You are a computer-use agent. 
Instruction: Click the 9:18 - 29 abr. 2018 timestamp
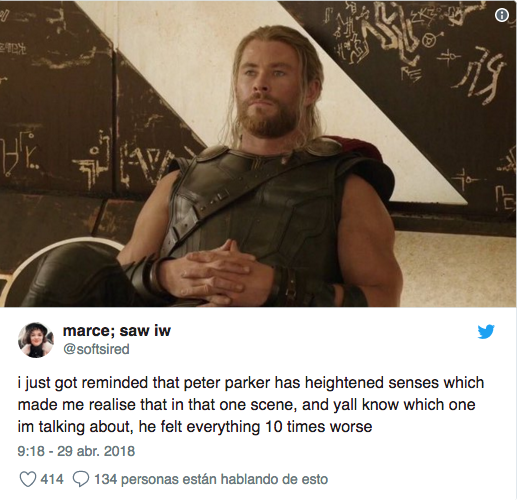[76, 451]
